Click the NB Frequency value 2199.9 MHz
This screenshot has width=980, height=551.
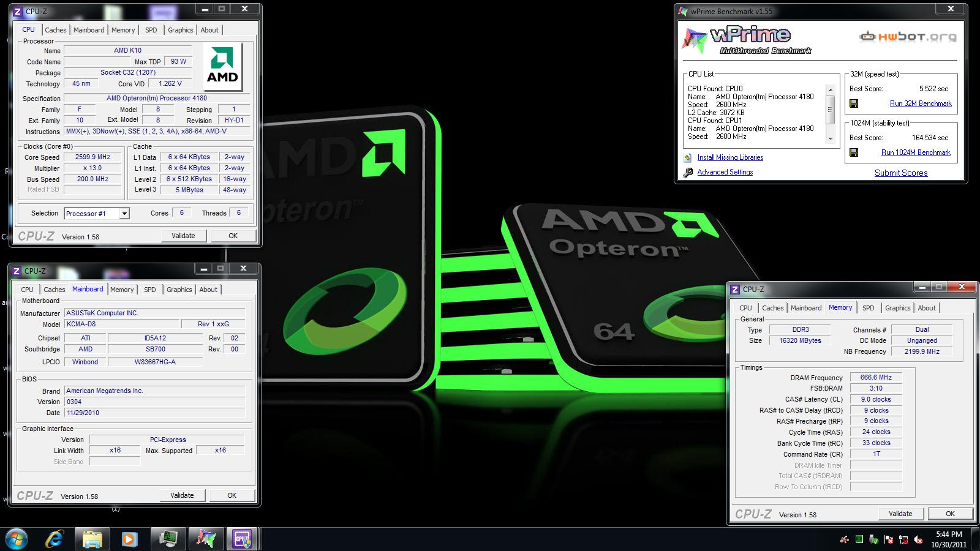pos(922,352)
